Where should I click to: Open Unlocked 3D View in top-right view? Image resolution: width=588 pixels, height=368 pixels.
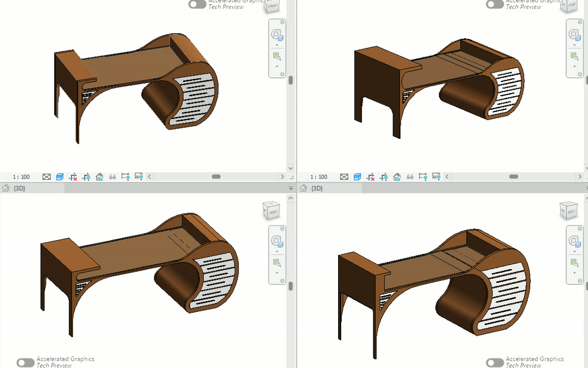tap(397, 177)
